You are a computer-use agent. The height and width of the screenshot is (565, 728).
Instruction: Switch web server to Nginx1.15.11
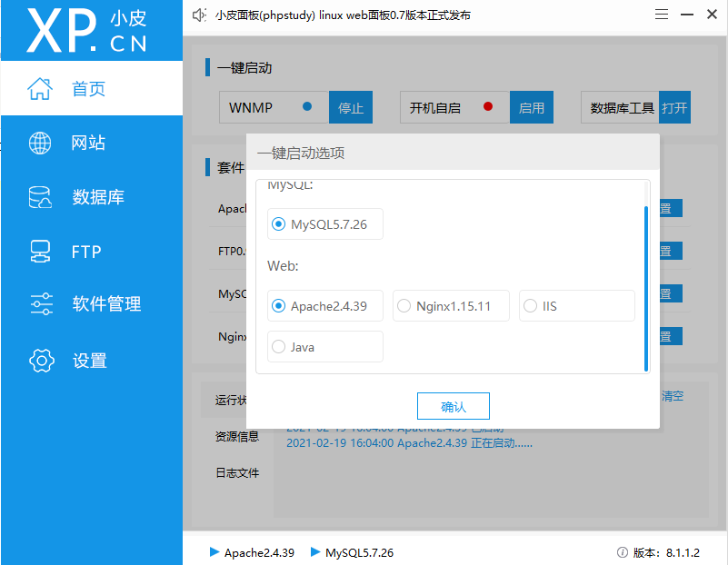pyautogui.click(x=404, y=305)
